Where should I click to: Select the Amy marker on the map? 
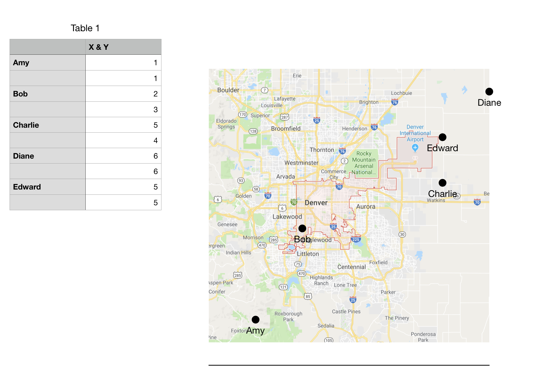pos(256,319)
